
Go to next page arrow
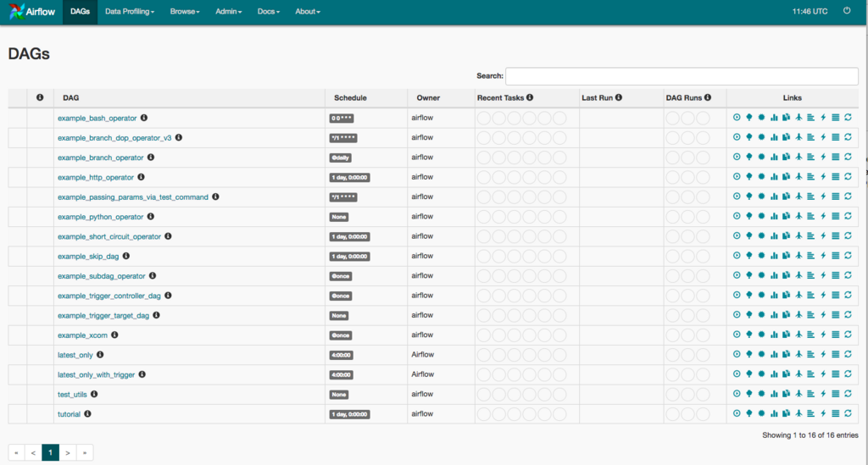(68, 453)
